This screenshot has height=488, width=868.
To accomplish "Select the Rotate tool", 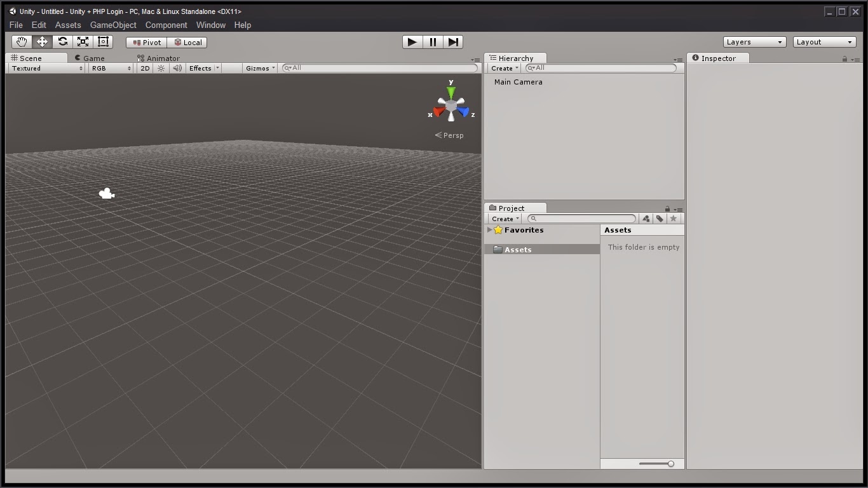I will (62, 41).
